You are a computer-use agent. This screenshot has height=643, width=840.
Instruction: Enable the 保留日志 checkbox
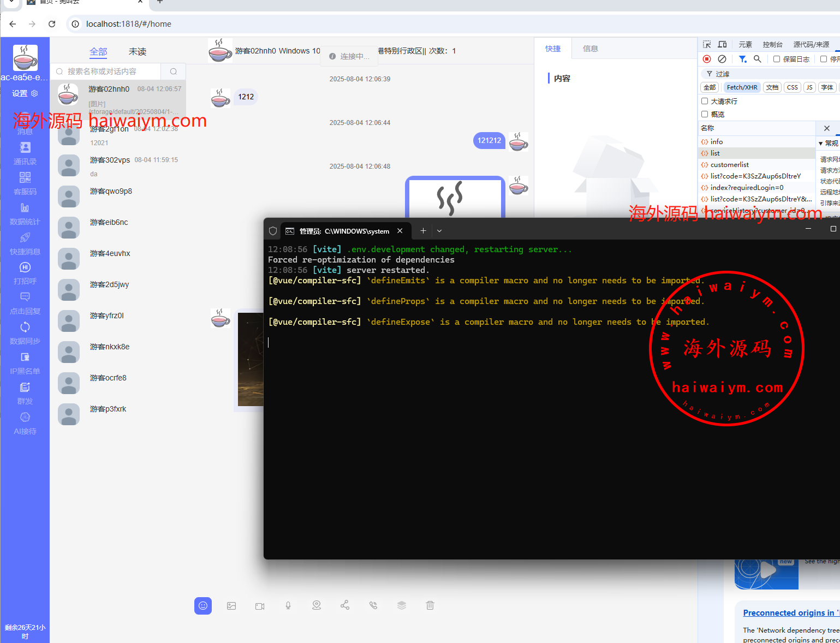pyautogui.click(x=776, y=59)
